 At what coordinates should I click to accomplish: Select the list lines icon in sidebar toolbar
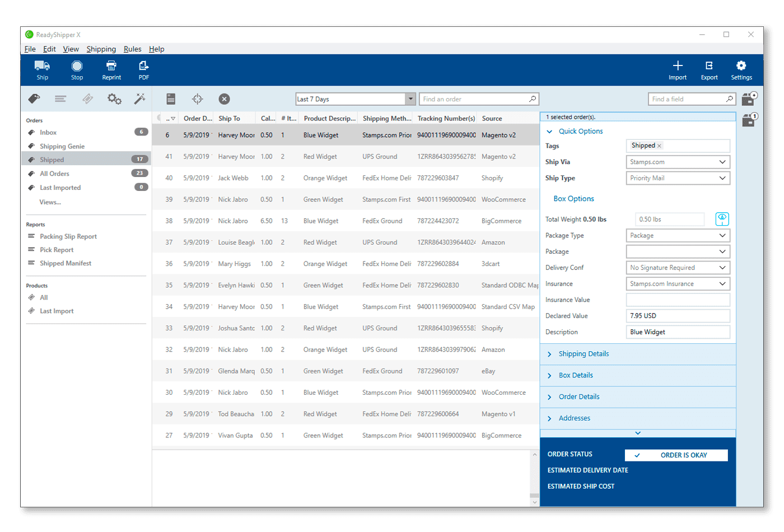[x=60, y=99]
